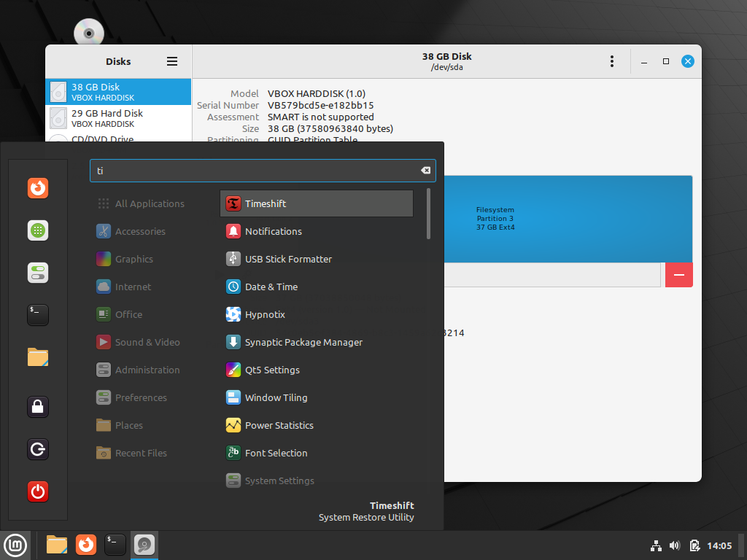747x560 pixels.
Task: Launch Timeshift from the search results
Action: tap(317, 204)
